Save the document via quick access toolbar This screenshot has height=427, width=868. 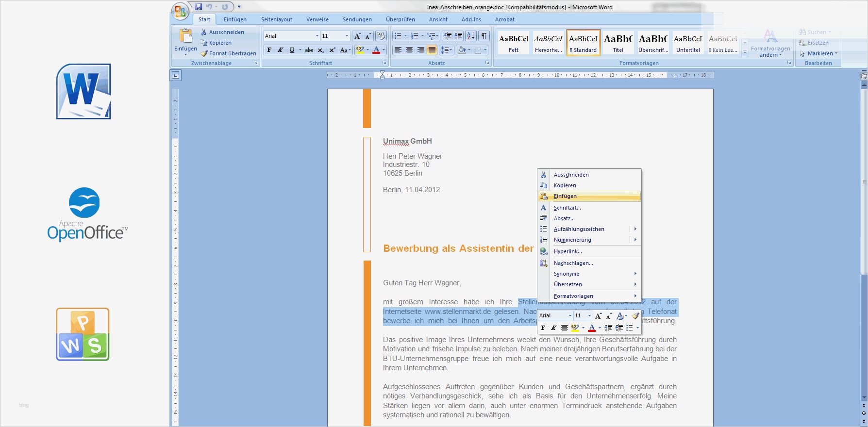click(x=199, y=7)
